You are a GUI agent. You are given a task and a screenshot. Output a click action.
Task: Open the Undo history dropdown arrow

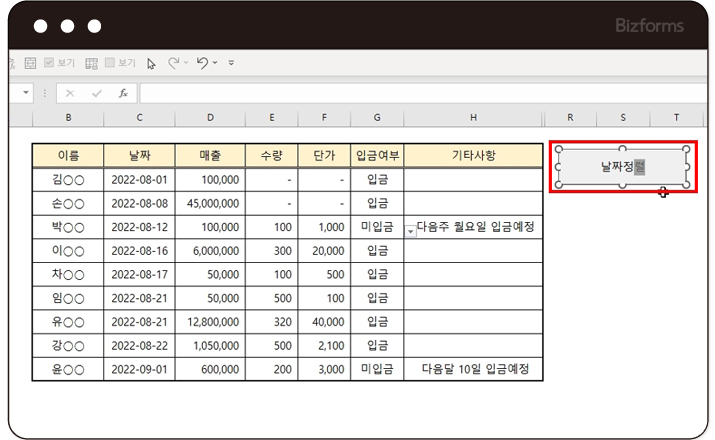pyautogui.click(x=215, y=64)
